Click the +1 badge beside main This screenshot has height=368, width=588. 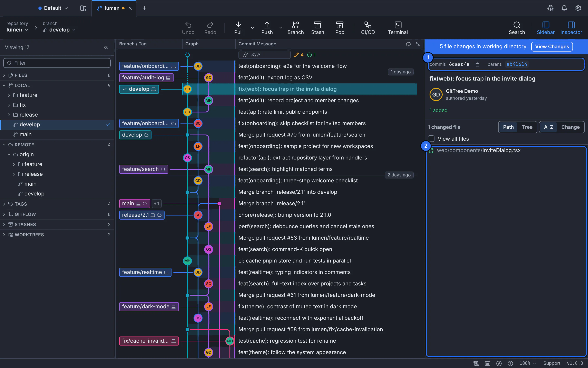coord(156,203)
